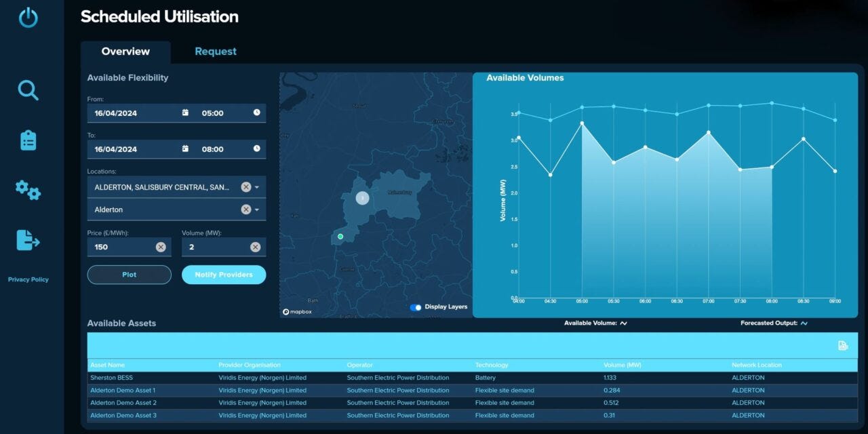Export the Available Assets table via the file icon
Image resolution: width=868 pixels, height=434 pixels.
[841, 346]
